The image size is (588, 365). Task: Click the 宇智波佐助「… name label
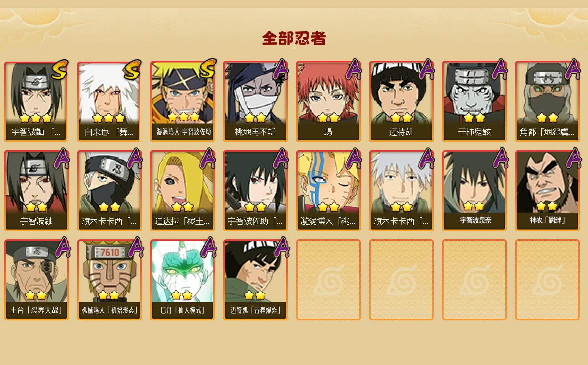[x=255, y=221]
